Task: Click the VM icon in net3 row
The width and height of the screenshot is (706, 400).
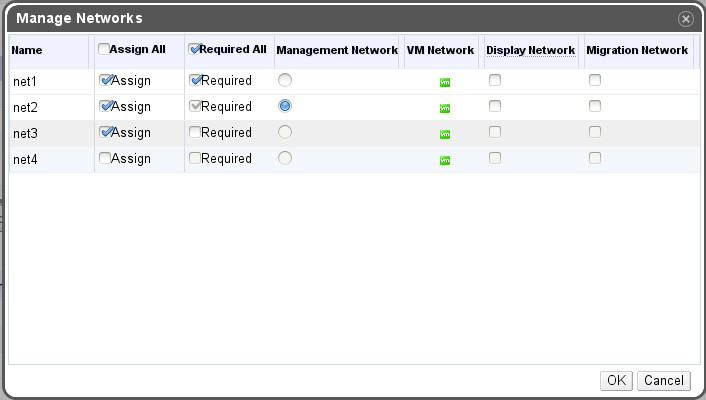Action: click(445, 134)
